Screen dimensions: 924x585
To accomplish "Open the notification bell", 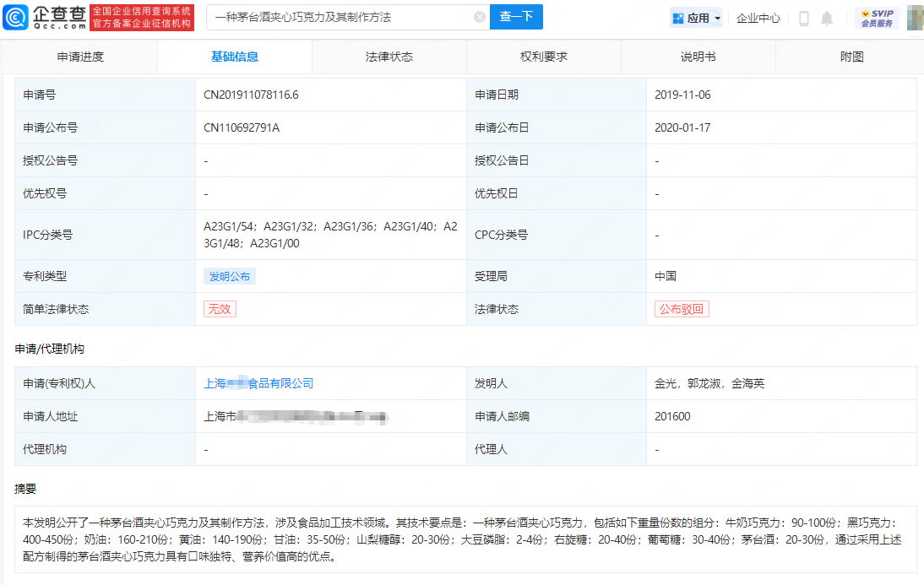I will tap(827, 18).
